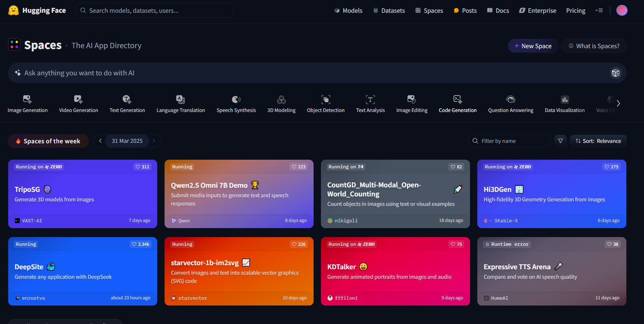Screen dimensions: 644x324
Task: Open the Models page
Action: pyautogui.click(x=348, y=11)
